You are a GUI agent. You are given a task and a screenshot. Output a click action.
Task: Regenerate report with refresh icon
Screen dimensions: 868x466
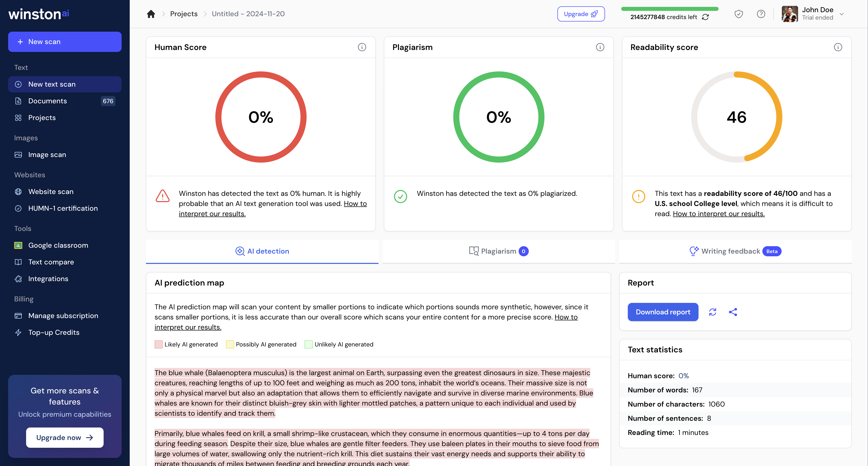coord(713,312)
